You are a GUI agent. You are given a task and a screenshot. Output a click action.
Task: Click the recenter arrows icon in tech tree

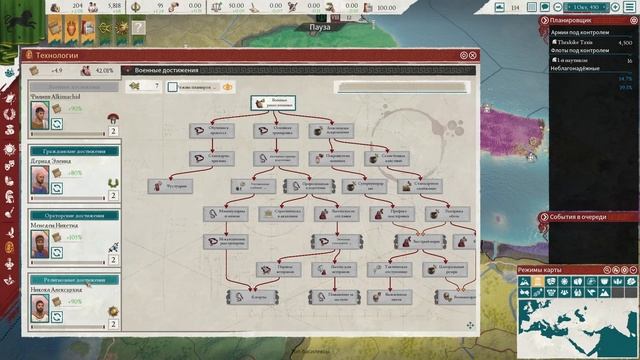point(470,325)
